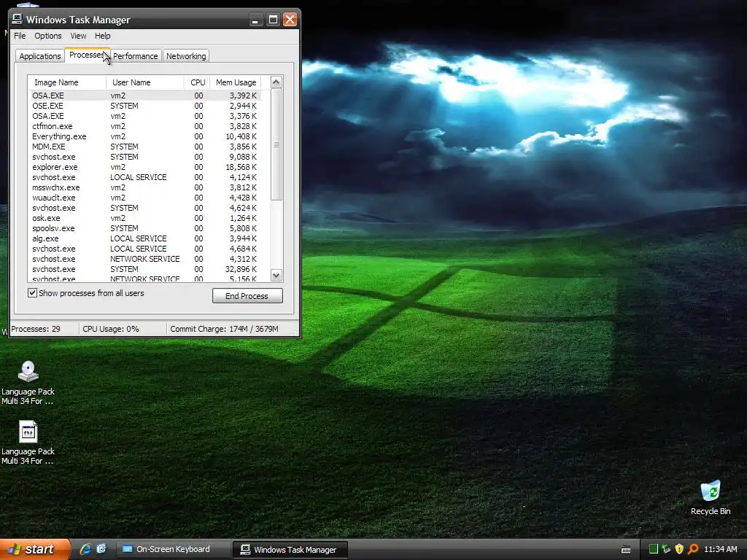Switch to the Networking tab

tap(186, 56)
